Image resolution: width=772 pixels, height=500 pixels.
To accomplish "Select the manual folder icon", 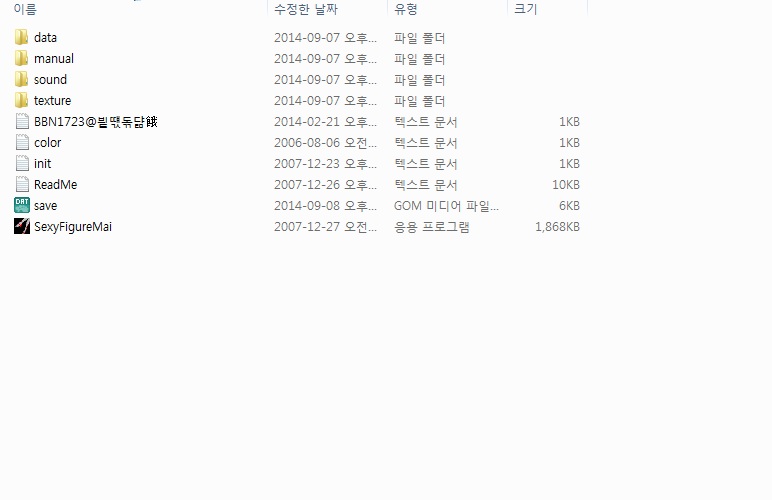I will [x=21, y=59].
